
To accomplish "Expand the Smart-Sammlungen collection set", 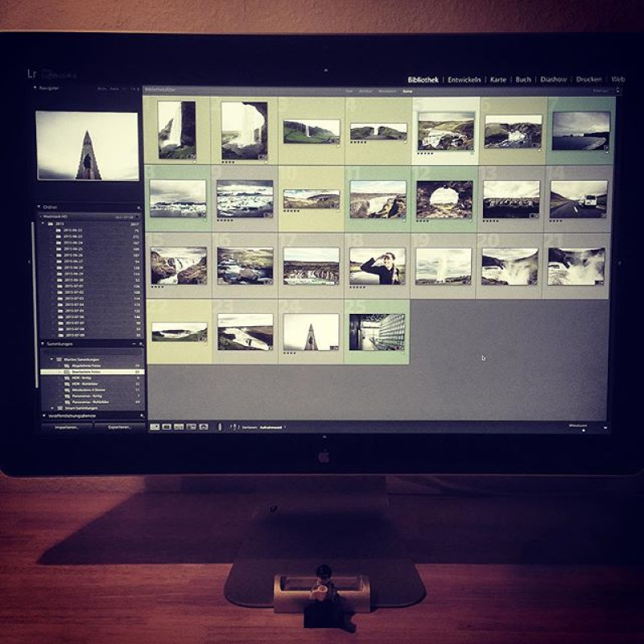I will (52, 408).
